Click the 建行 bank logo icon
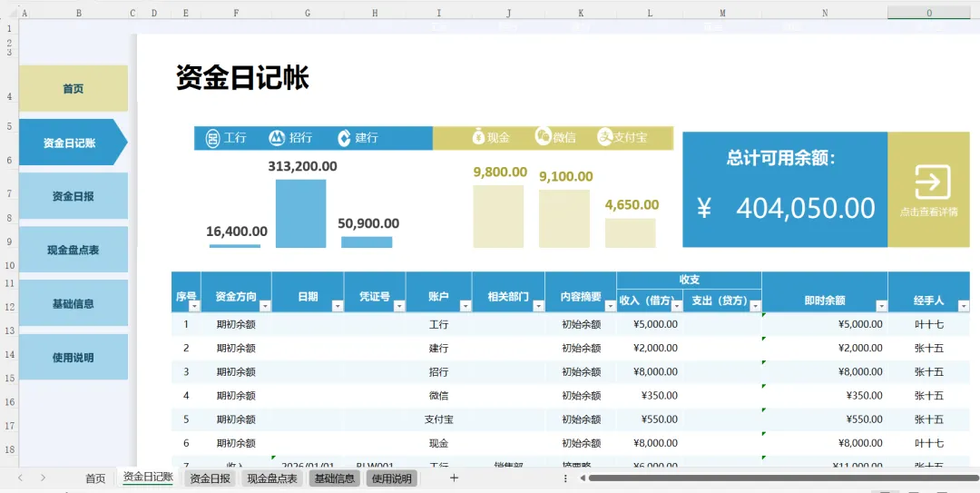Viewport: 980px width, 493px height. click(x=343, y=138)
